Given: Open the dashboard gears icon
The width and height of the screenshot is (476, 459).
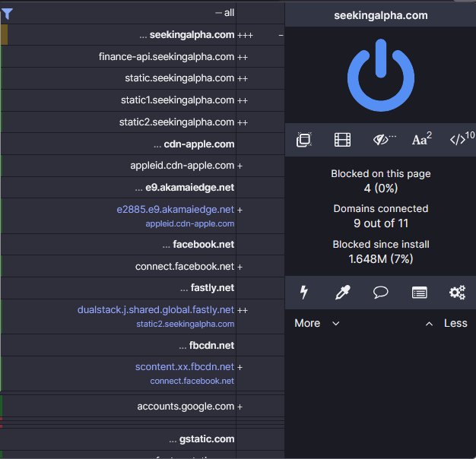Looking at the screenshot, I should coord(457,293).
